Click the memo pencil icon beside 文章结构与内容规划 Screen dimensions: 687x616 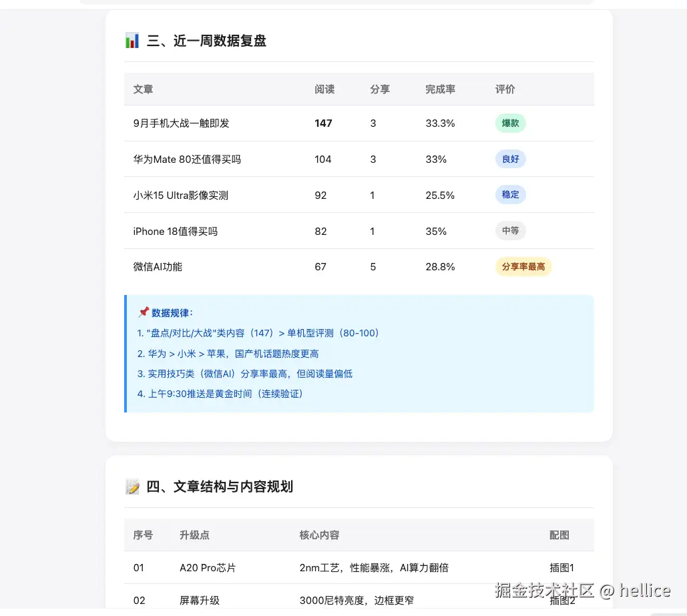click(132, 487)
